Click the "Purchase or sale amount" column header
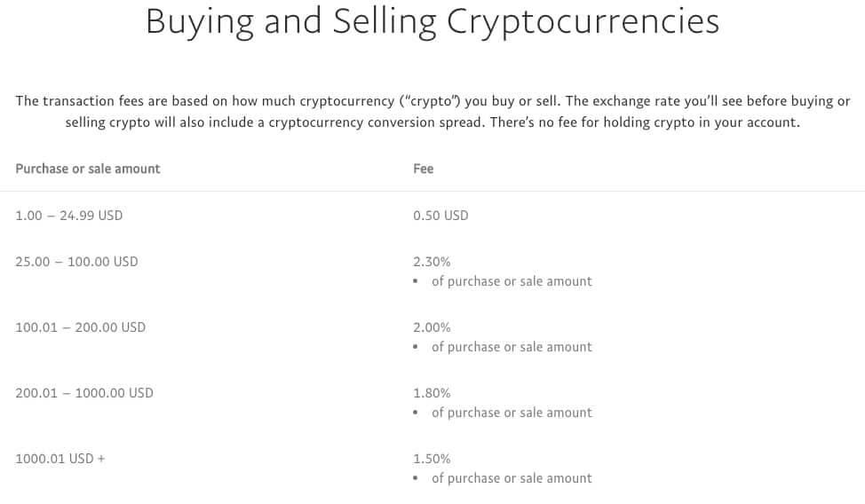This screenshot has height=504, width=865. 88,169
